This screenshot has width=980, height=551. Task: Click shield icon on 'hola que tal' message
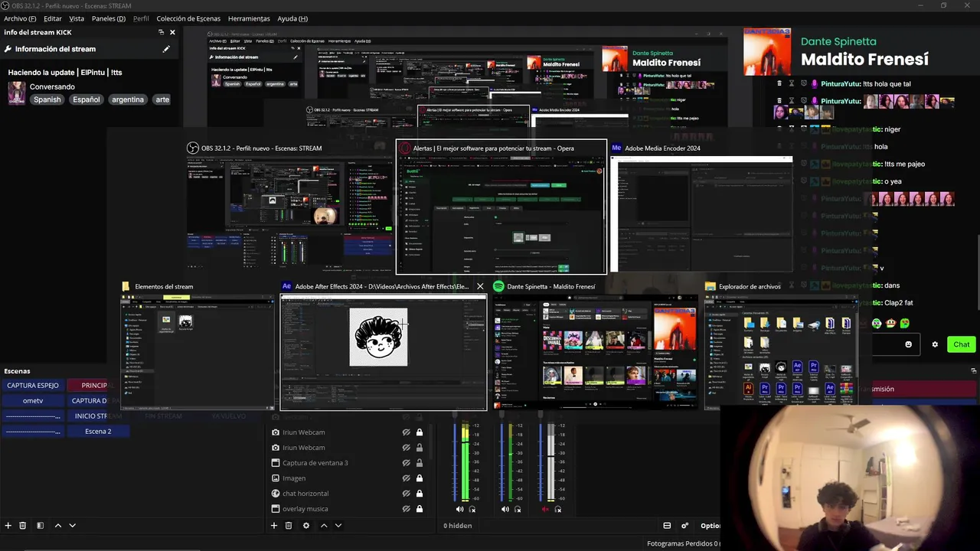pyautogui.click(x=804, y=83)
